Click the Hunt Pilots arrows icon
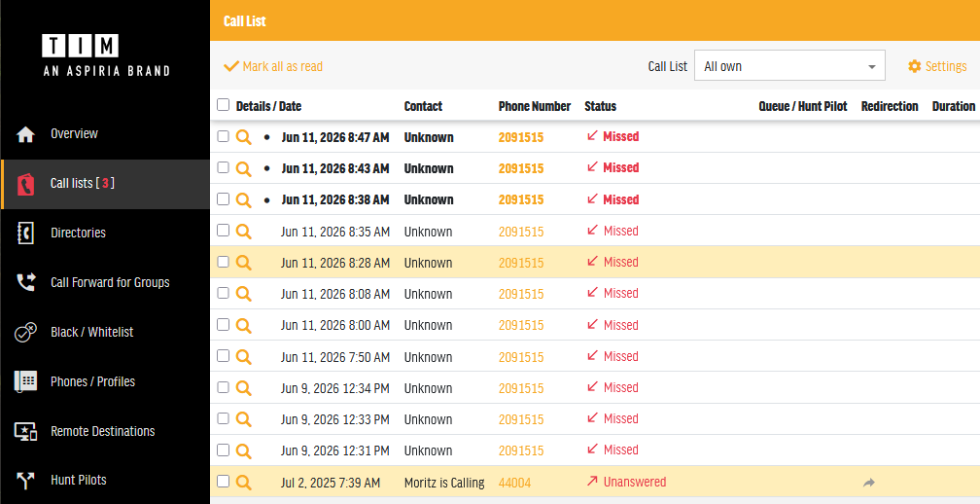980x504 pixels. (25, 481)
